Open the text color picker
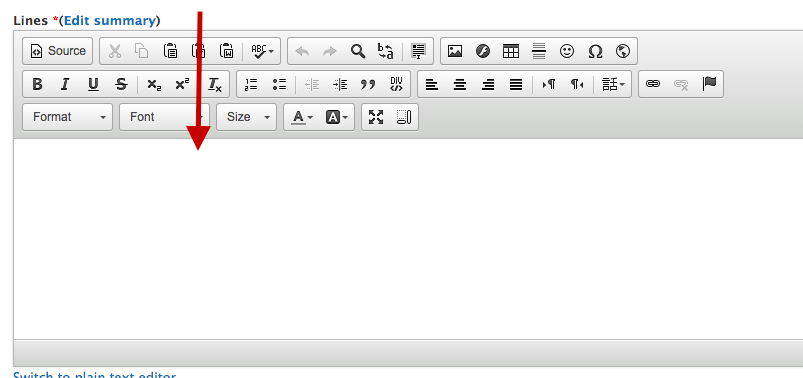This screenshot has height=378, width=803. tap(302, 117)
